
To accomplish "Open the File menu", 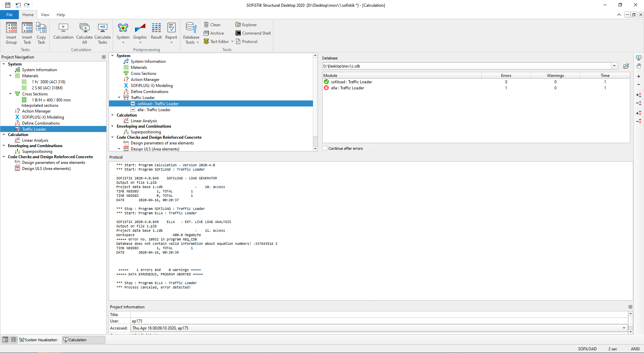I will [x=9, y=14].
